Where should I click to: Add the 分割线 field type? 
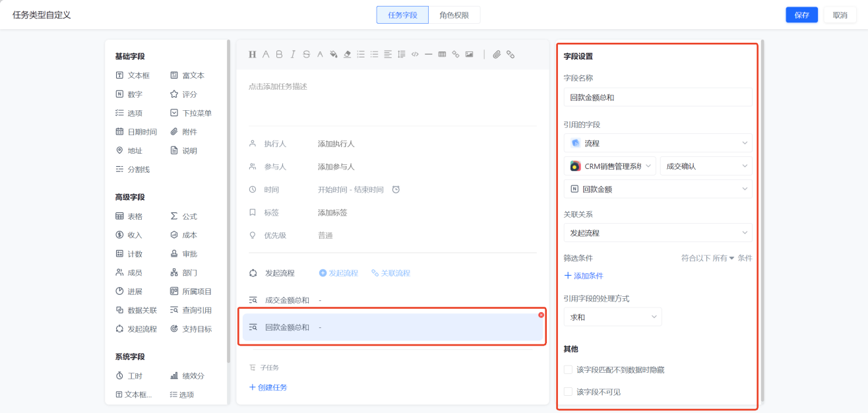pyautogui.click(x=133, y=169)
